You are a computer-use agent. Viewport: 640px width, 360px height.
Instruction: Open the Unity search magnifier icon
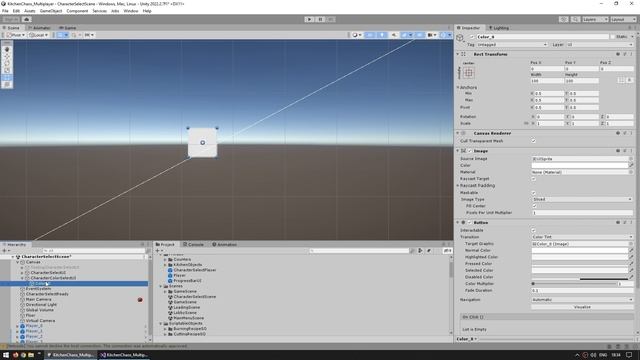[x=575, y=19]
